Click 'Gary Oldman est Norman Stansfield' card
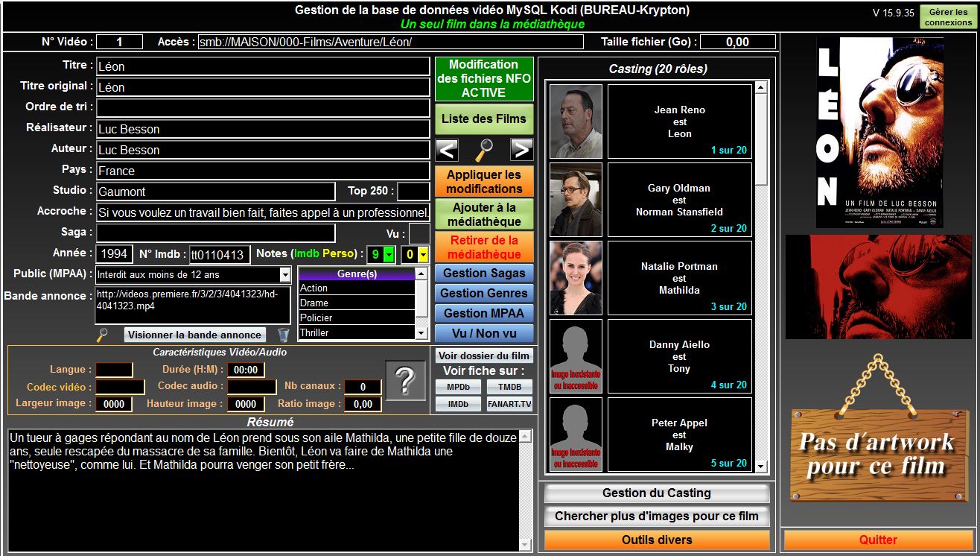 coord(680,200)
